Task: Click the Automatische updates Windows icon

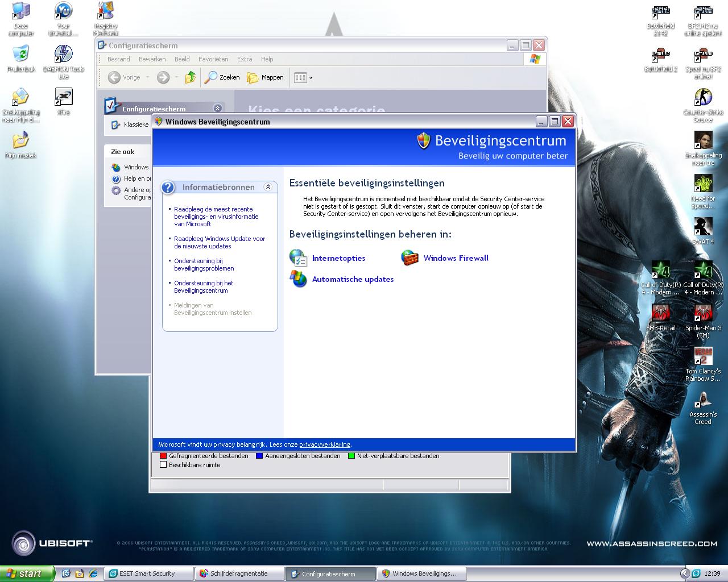Action: [x=298, y=279]
